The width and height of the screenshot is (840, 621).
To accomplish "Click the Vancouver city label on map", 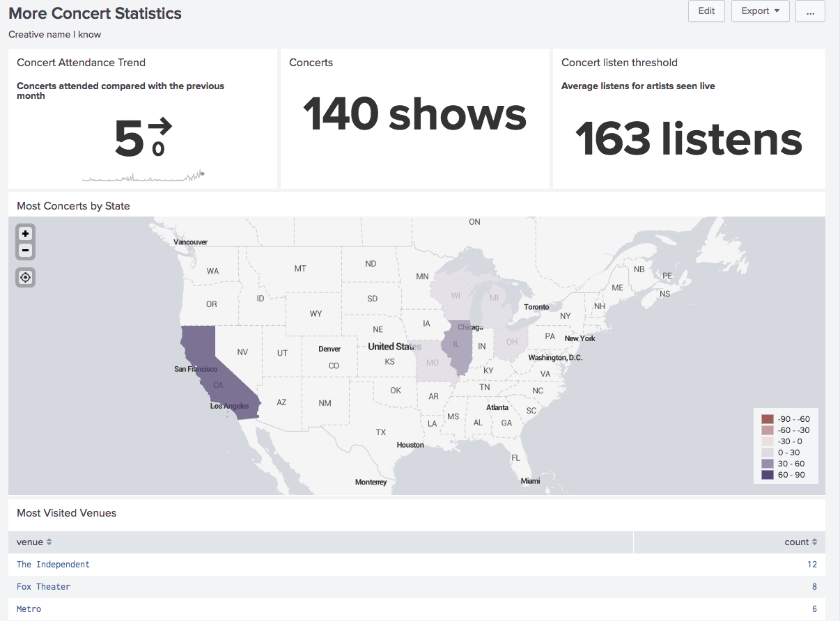I will click(x=190, y=242).
